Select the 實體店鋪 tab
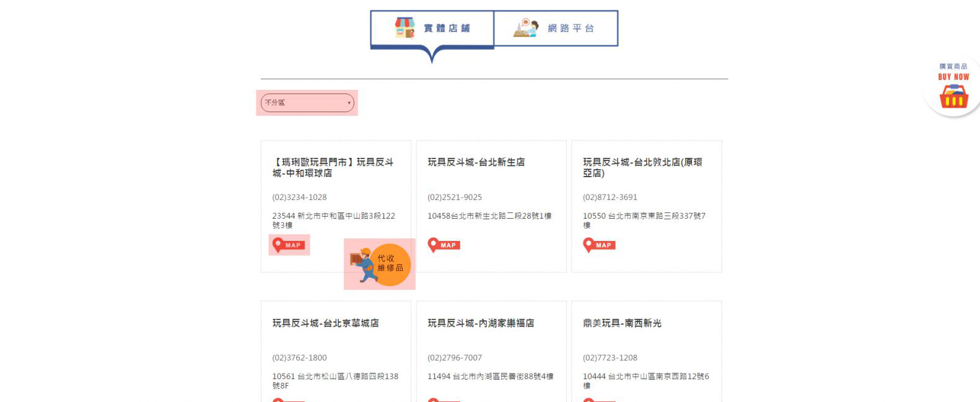The image size is (980, 402). [x=446, y=28]
